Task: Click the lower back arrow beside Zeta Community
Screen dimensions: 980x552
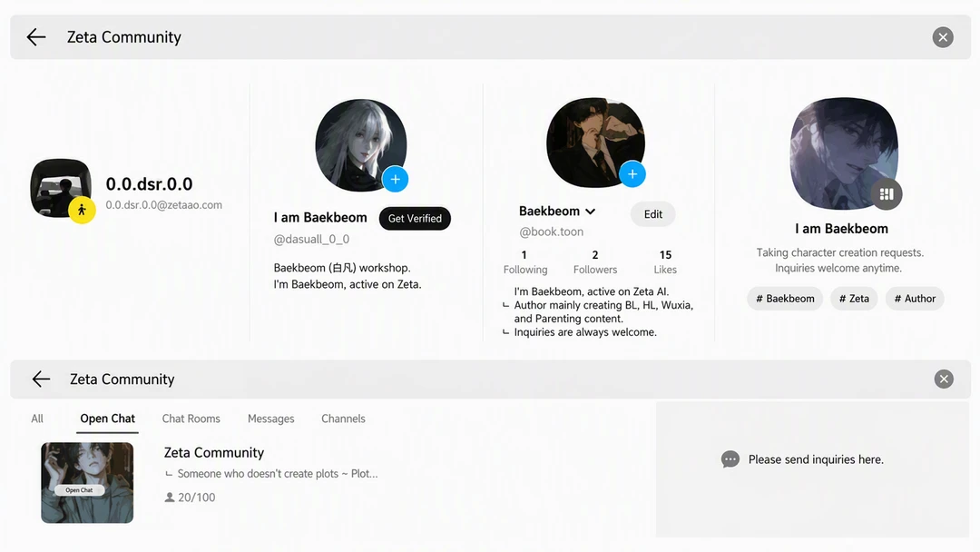Action: (x=41, y=379)
